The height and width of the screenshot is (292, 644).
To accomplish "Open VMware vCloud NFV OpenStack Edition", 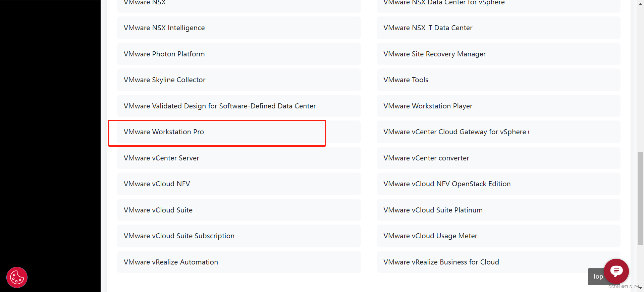I will coord(498,184).
